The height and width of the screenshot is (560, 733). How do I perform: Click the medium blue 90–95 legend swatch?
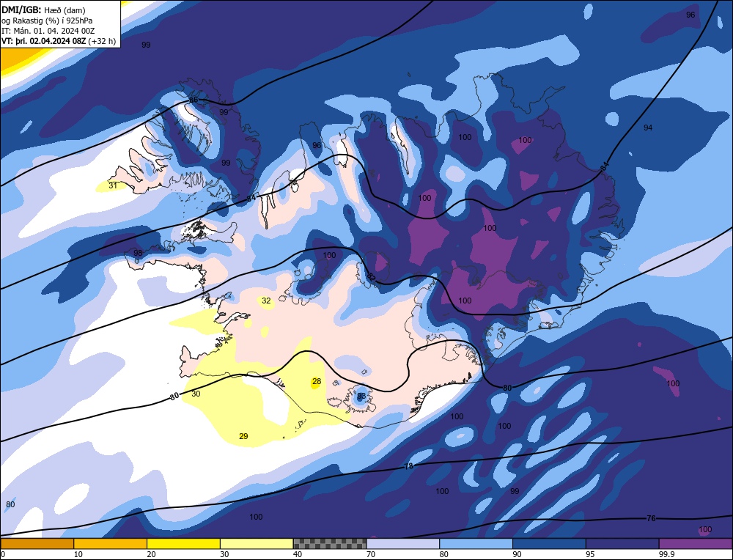(x=549, y=544)
